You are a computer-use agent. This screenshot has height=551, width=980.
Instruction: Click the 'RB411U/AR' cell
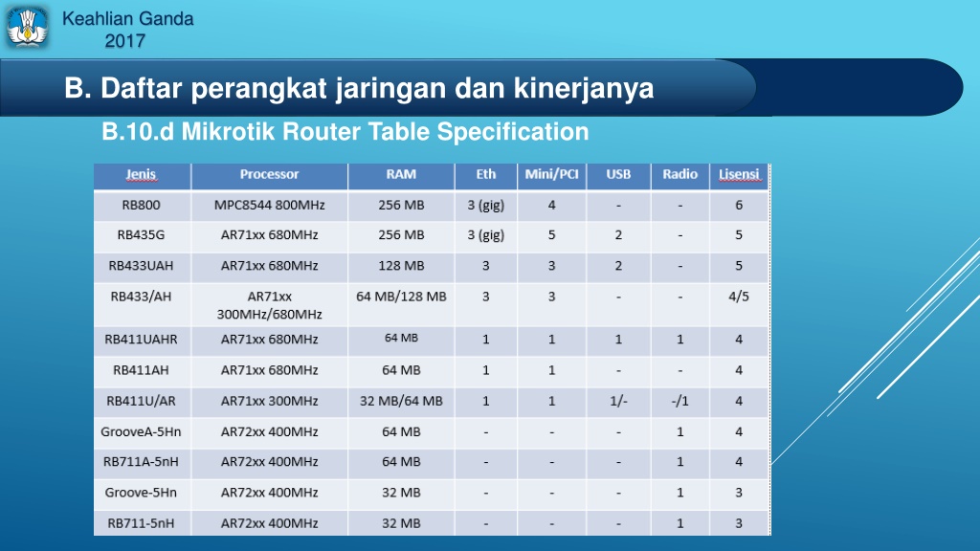(x=142, y=401)
